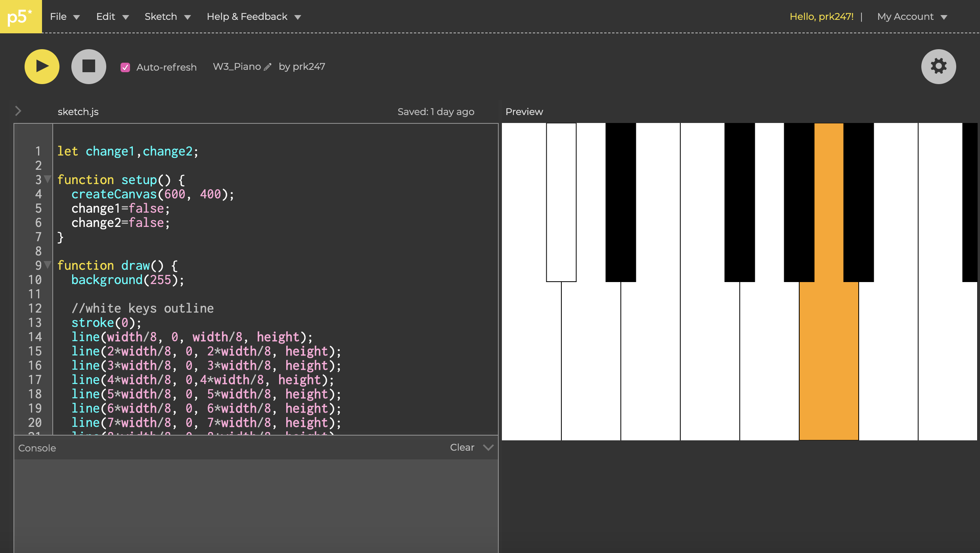Toggle the Auto-refresh checkbox
This screenshot has height=553, width=980.
tap(125, 67)
